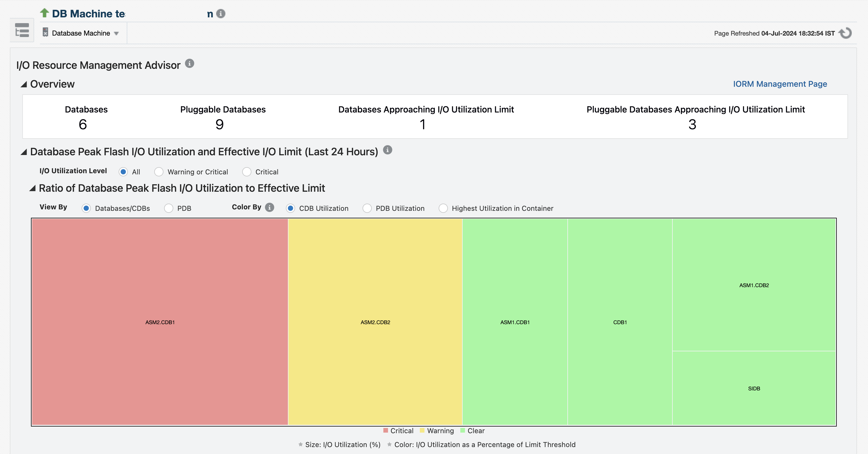868x454 pixels.
Task: Choose Highest Utilization in Container coloring
Action: tap(443, 208)
